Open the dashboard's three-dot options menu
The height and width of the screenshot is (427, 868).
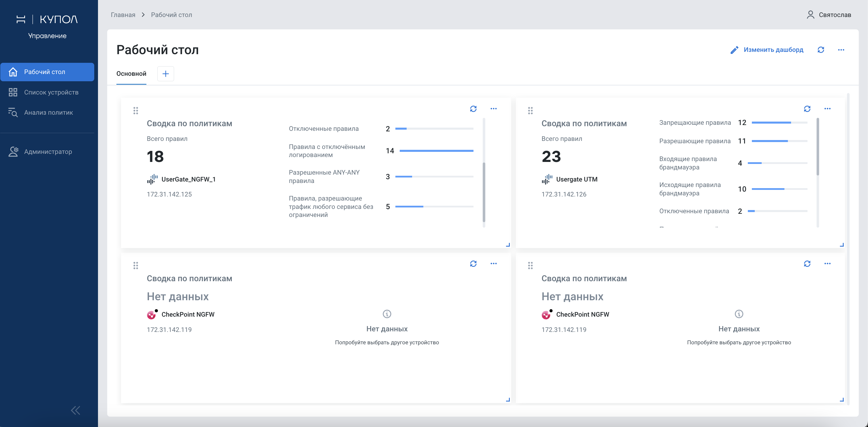tap(841, 50)
